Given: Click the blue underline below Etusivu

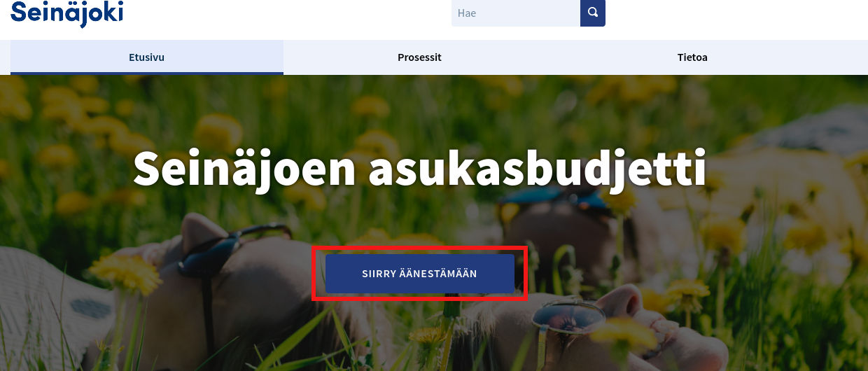Looking at the screenshot, I should point(147,73).
